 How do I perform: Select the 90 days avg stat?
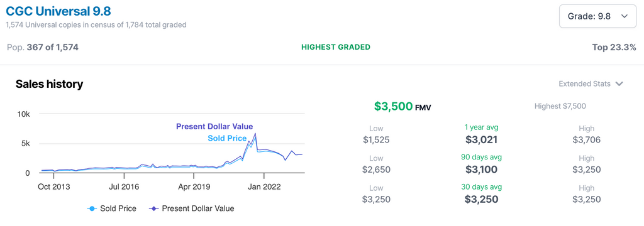point(481,164)
